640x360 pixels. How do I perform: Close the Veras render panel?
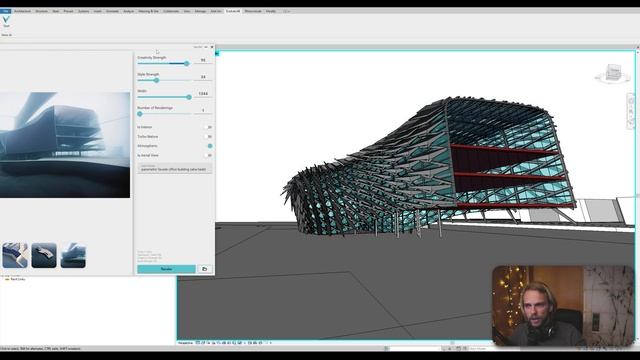point(212,47)
